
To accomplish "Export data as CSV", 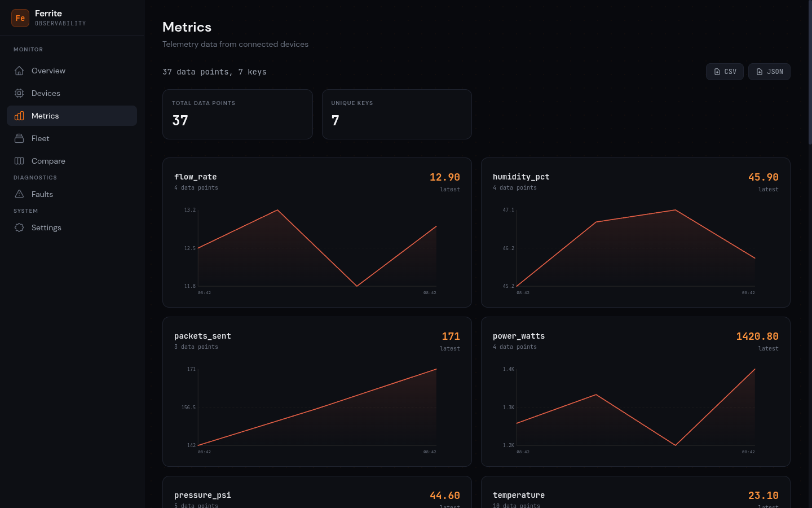I will coord(725,72).
